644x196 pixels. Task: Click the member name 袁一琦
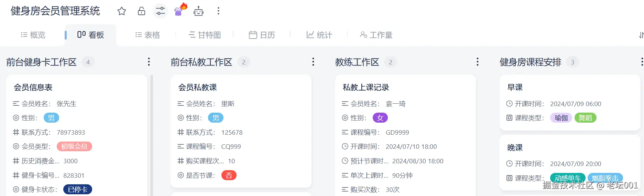(396, 104)
